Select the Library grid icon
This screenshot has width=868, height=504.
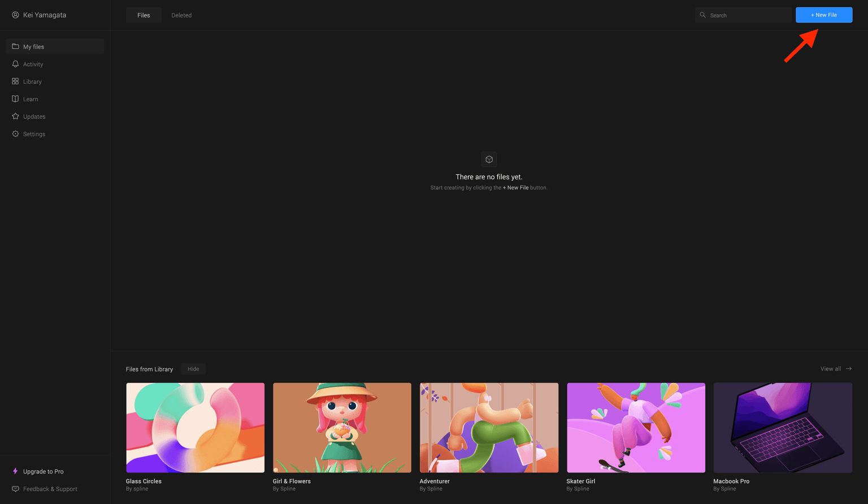click(15, 81)
